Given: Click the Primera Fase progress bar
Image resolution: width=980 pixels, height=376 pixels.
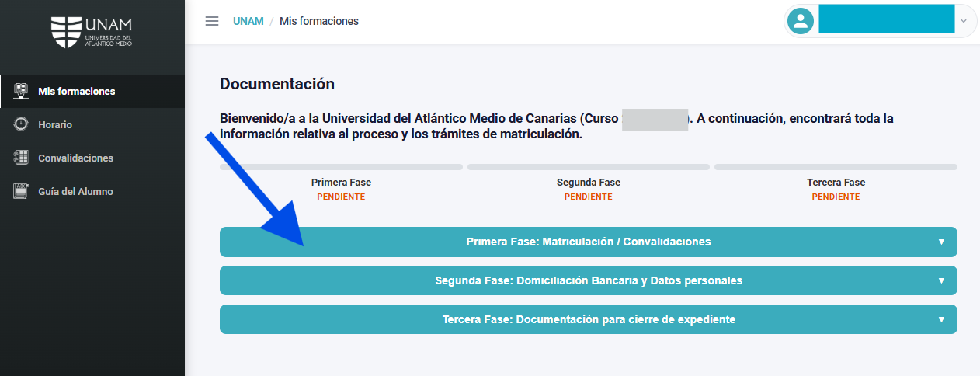Looking at the screenshot, I should click(341, 167).
